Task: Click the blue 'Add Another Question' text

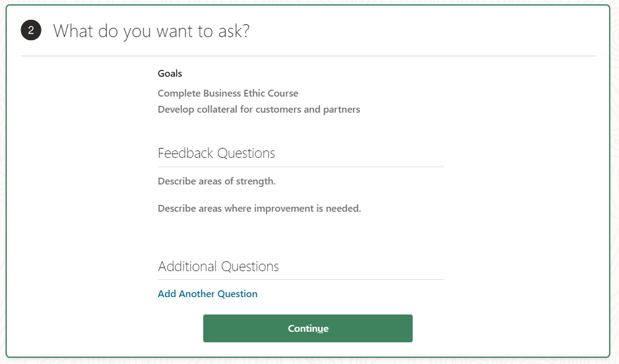Action: (x=208, y=293)
